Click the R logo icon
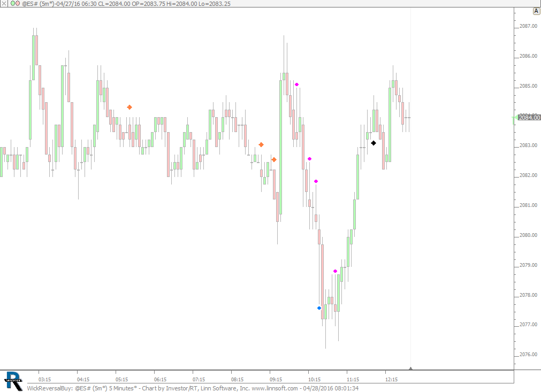This screenshot has height=392, width=541. tap(14, 381)
